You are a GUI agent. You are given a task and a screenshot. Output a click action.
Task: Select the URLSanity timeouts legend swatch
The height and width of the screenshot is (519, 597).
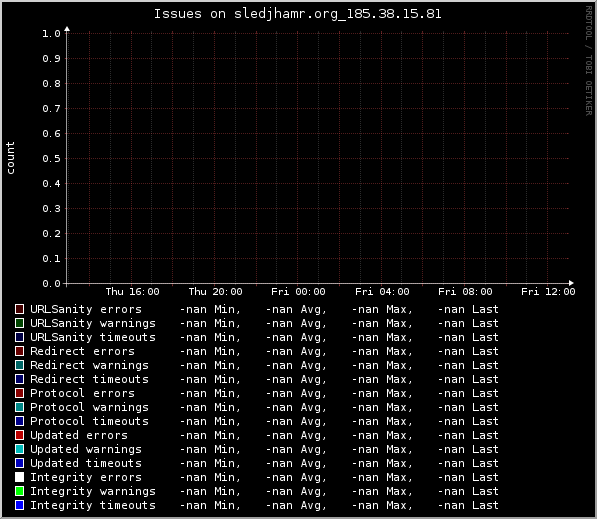[x=19, y=337]
